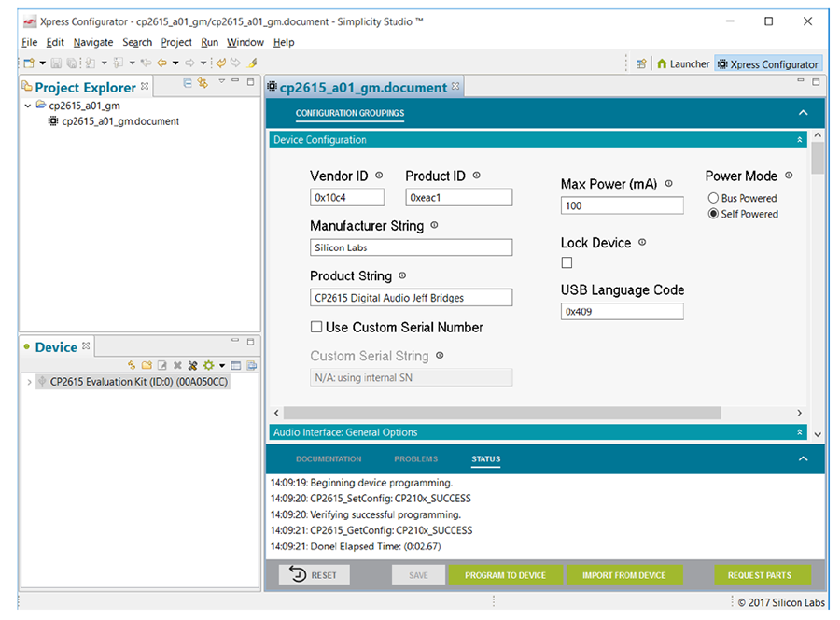
Task: Open the Navigate menu
Action: click(93, 42)
